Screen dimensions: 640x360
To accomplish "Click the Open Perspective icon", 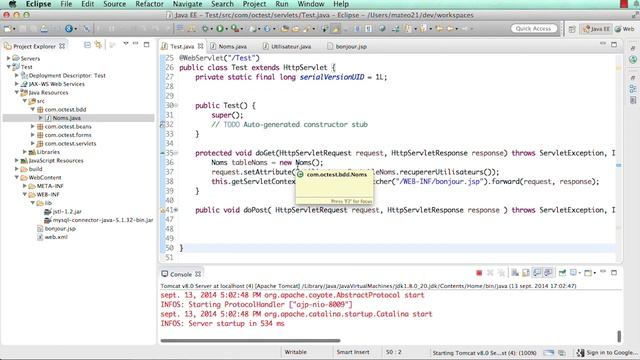I will tap(572, 29).
